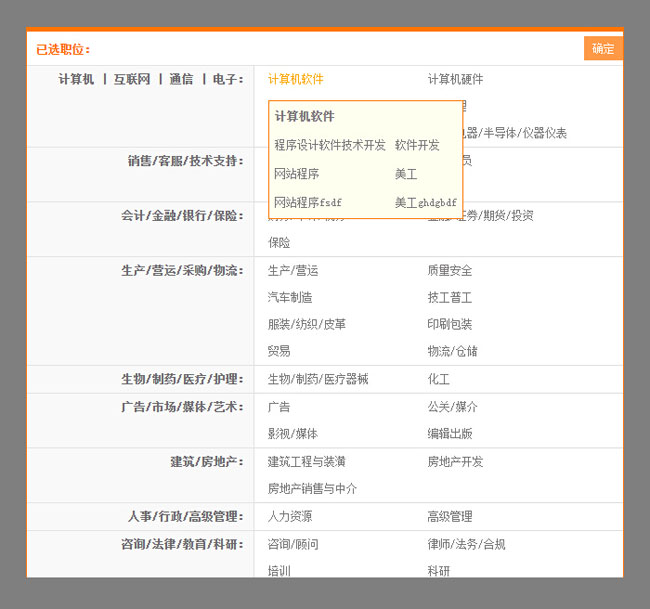Click the 确定 confirm button

(603, 48)
